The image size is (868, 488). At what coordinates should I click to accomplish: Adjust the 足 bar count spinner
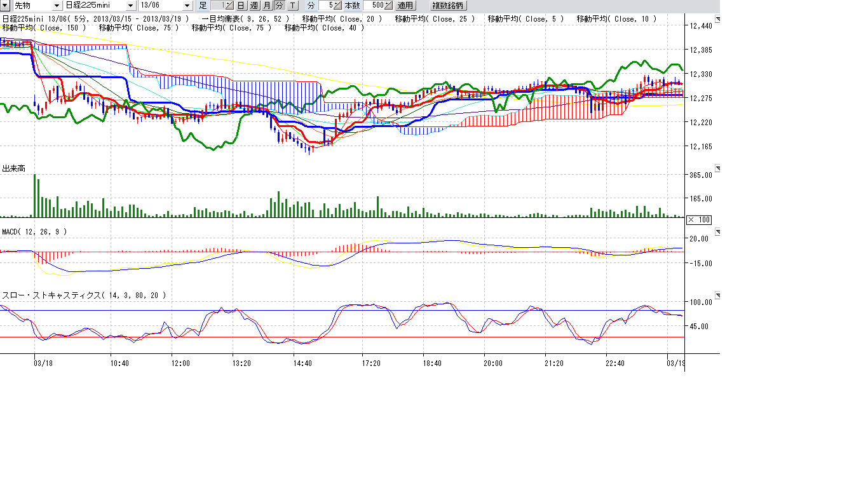(x=229, y=6)
